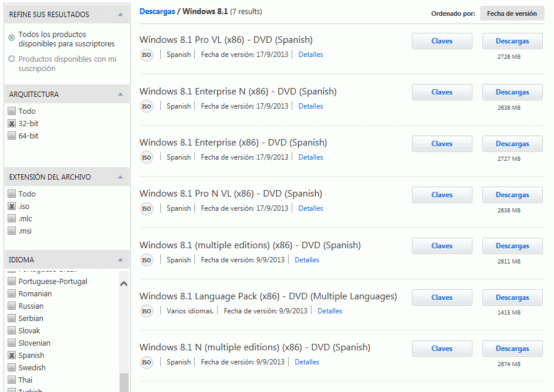Open Detalles for Windows 8.1 Enterprise N
The image size is (554, 392).
point(310,106)
